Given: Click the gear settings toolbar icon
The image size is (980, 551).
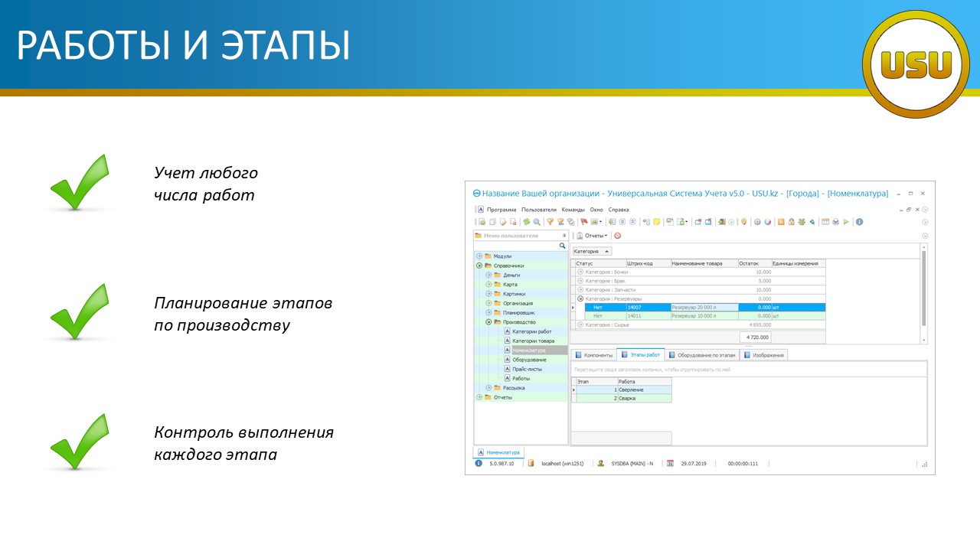Looking at the screenshot, I should (757, 222).
